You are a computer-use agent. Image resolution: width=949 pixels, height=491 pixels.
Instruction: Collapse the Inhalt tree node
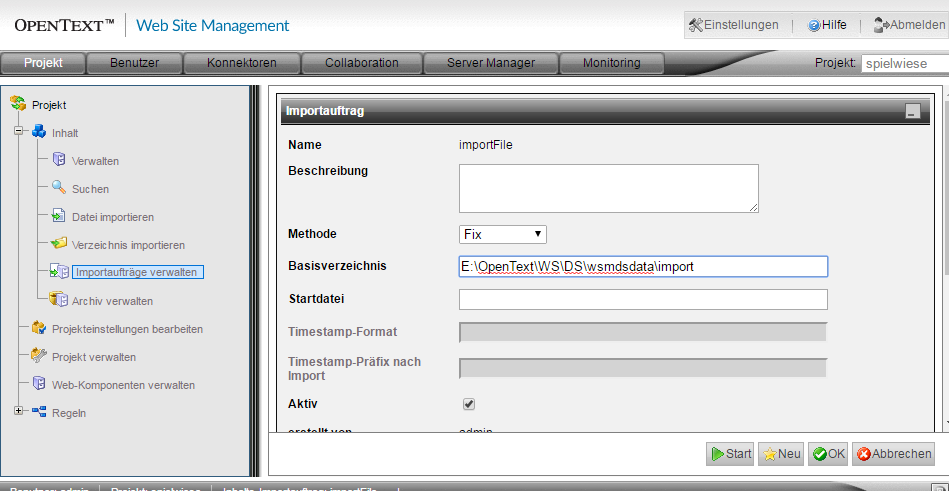coord(18,132)
